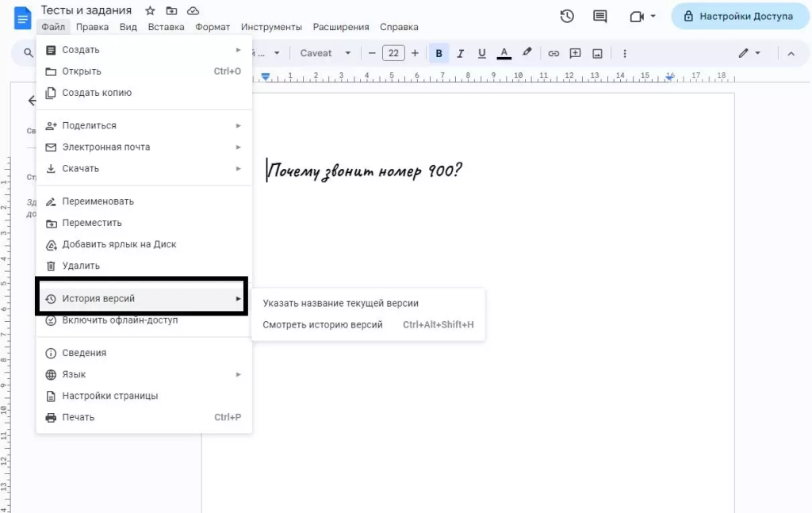
Task: Click the font size input field
Action: coord(393,52)
